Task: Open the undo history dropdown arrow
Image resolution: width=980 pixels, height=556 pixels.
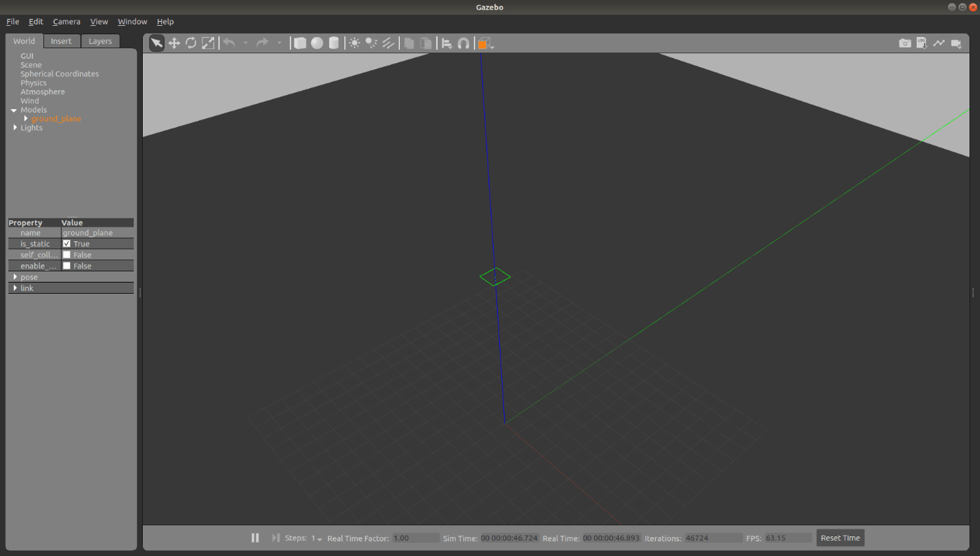Action: pyautogui.click(x=246, y=43)
